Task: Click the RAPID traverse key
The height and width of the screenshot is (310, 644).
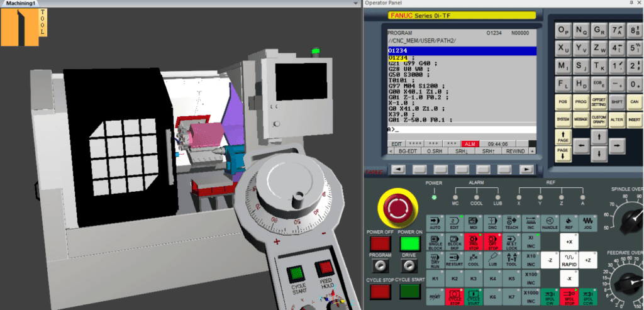Action: [569, 260]
